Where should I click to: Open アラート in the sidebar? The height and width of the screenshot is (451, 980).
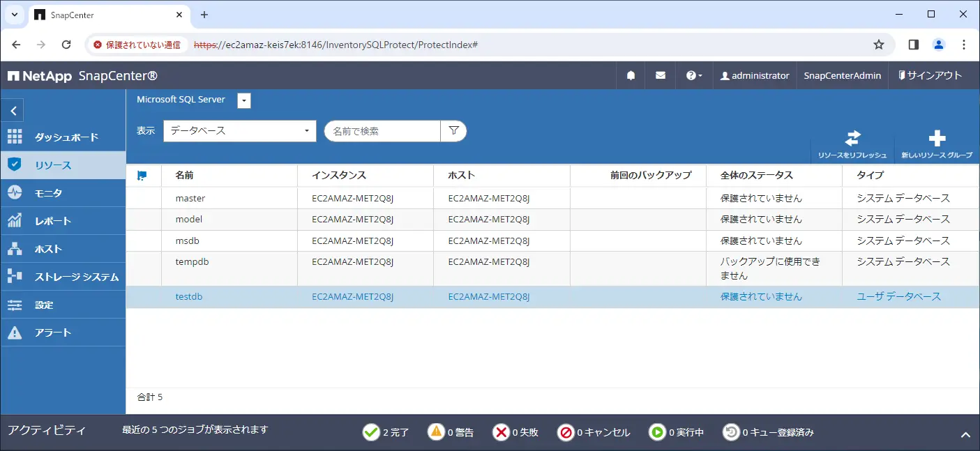pyautogui.click(x=63, y=332)
